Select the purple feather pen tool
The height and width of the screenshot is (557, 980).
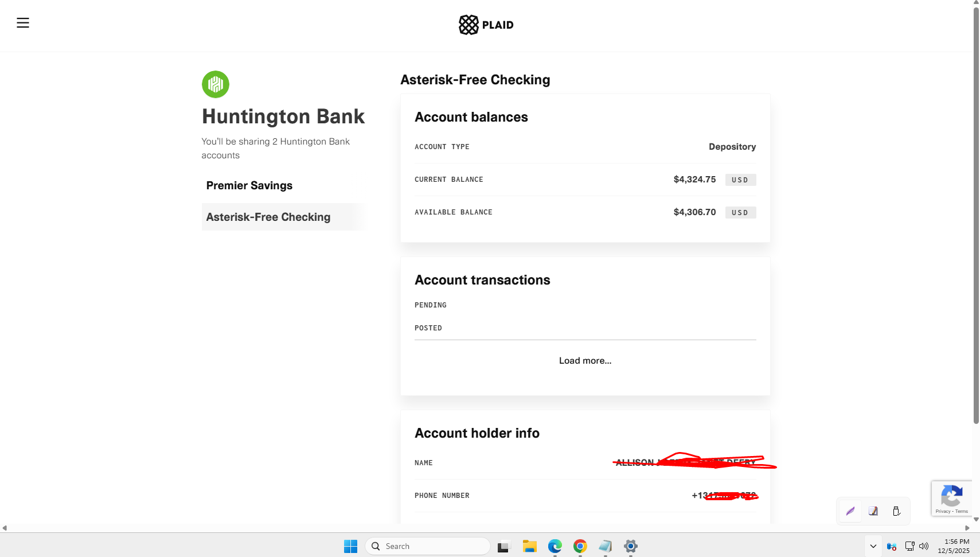850,511
